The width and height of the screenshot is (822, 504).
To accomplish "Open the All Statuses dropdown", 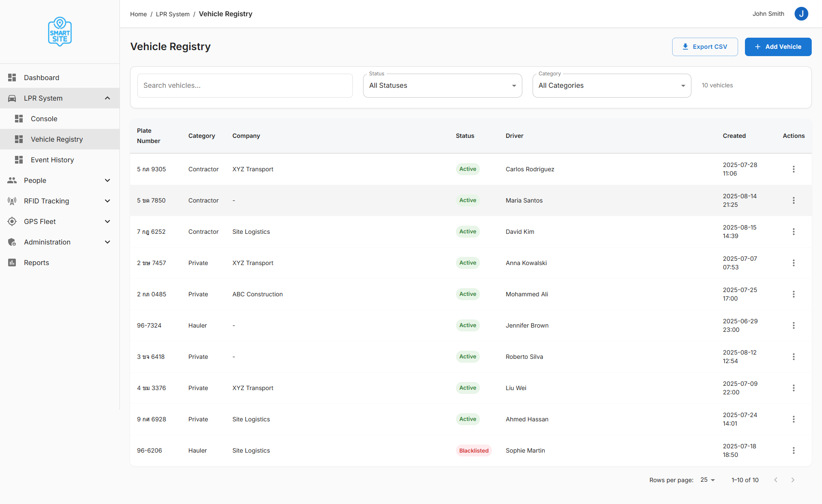I will pos(442,86).
